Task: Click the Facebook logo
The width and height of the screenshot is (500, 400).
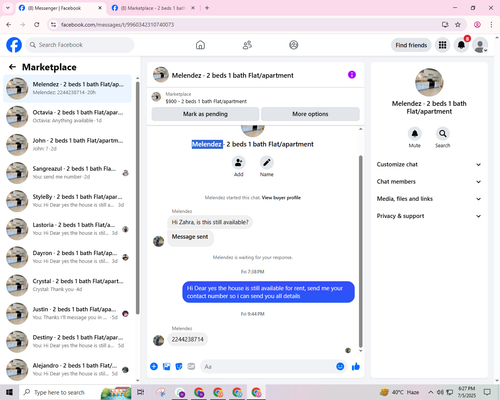Action: (x=14, y=45)
